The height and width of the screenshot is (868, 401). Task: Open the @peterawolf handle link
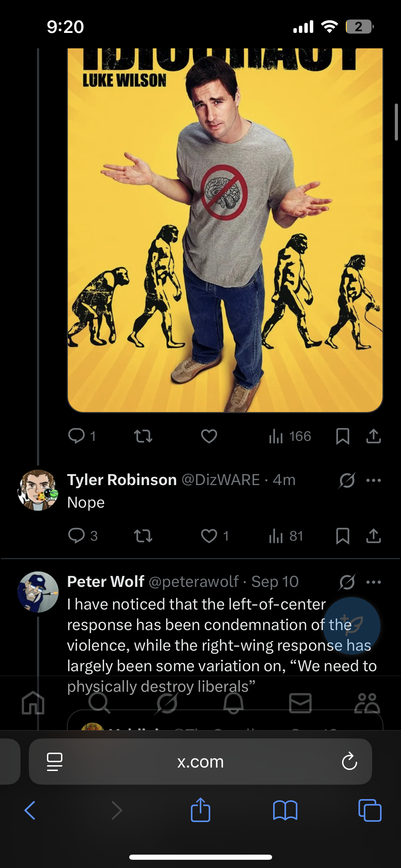194,582
